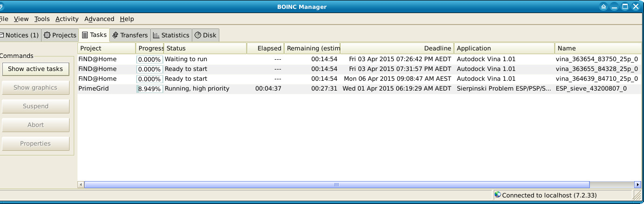Click the Show graphics button

tap(35, 88)
